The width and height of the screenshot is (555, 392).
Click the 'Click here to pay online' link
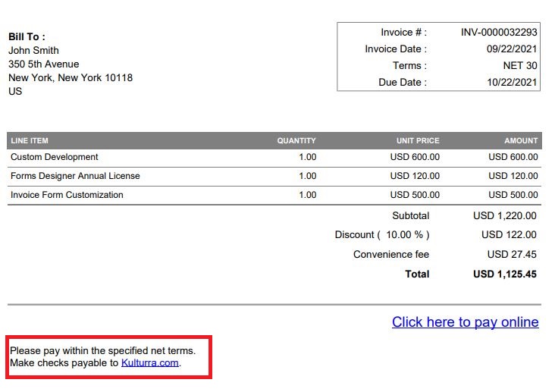pos(465,322)
